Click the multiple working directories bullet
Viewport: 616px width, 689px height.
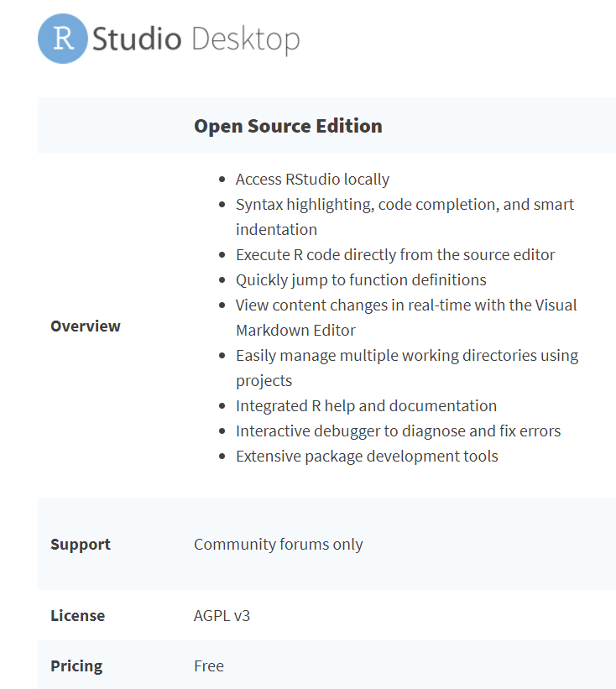tap(406, 356)
